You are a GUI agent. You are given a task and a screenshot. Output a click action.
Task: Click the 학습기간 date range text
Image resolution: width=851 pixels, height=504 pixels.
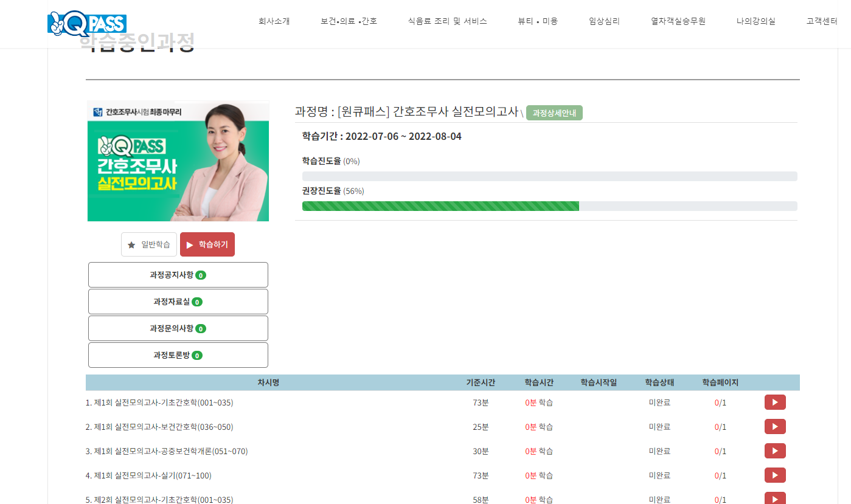pos(381,136)
